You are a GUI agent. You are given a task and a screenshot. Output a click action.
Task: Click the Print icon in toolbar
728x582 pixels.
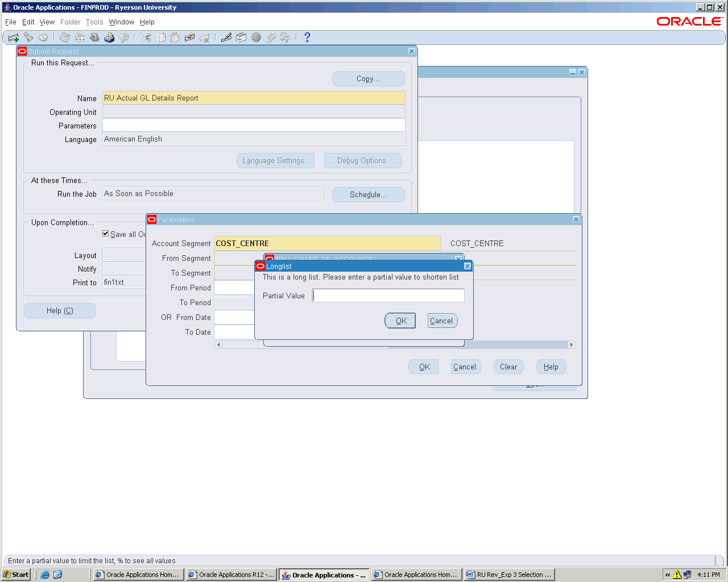point(109,38)
